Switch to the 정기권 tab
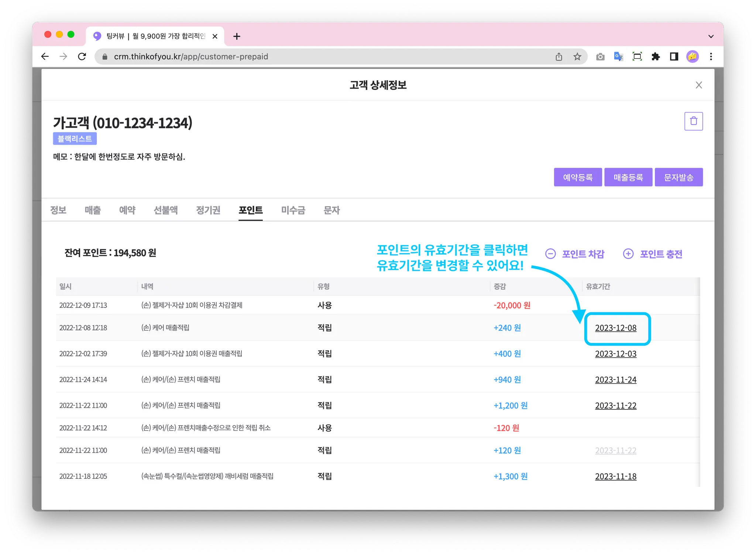This screenshot has height=554, width=756. pos(208,210)
